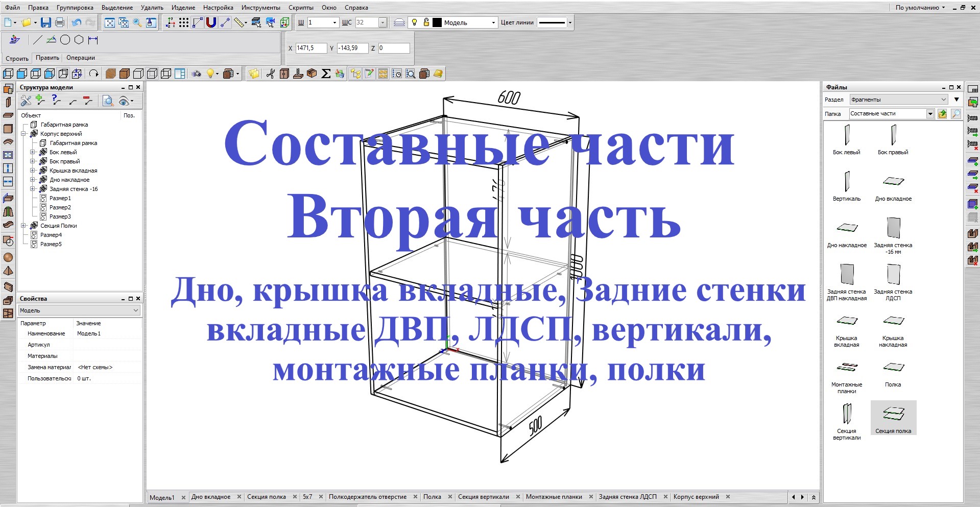Toggle the lamp (light bulb) indicator on the toolbar
Image resolution: width=980 pixels, height=507 pixels.
click(x=414, y=22)
